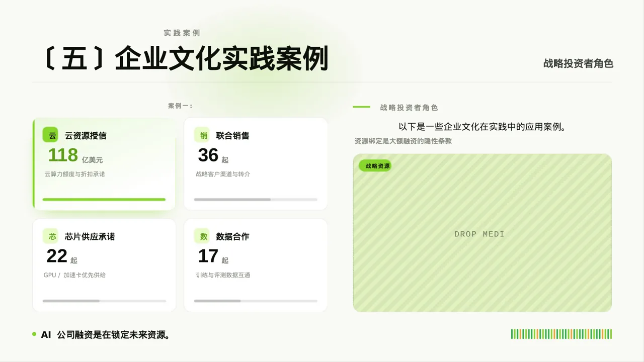644x362 pixels.
Task: Click the sentence 以下是一些企业文化在实践中的应用案例。
Action: pos(482,127)
